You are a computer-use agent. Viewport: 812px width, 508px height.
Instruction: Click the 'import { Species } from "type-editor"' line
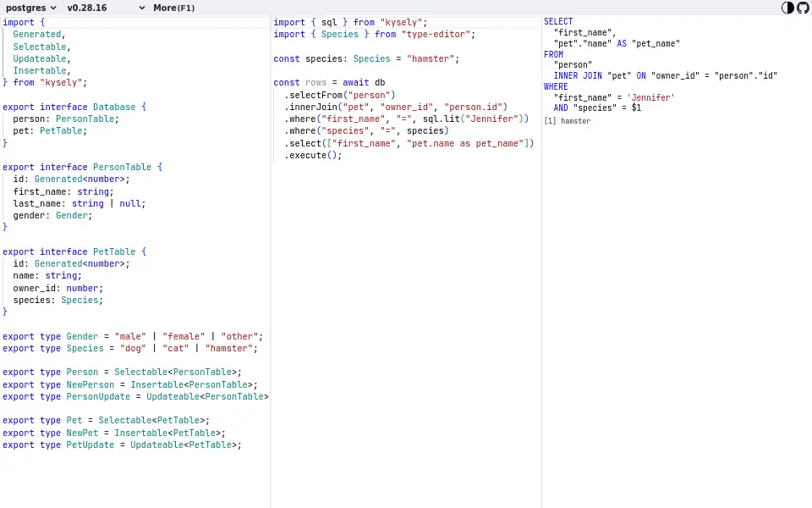(375, 34)
